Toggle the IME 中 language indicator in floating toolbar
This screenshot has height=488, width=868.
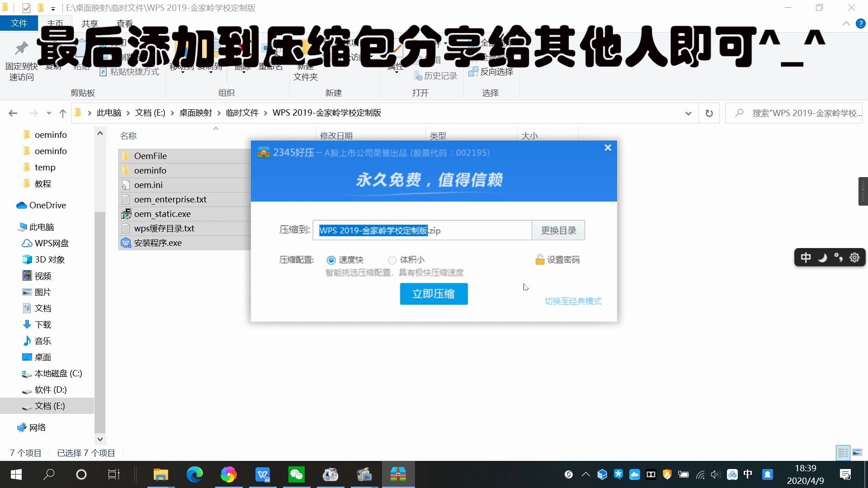pos(806,258)
